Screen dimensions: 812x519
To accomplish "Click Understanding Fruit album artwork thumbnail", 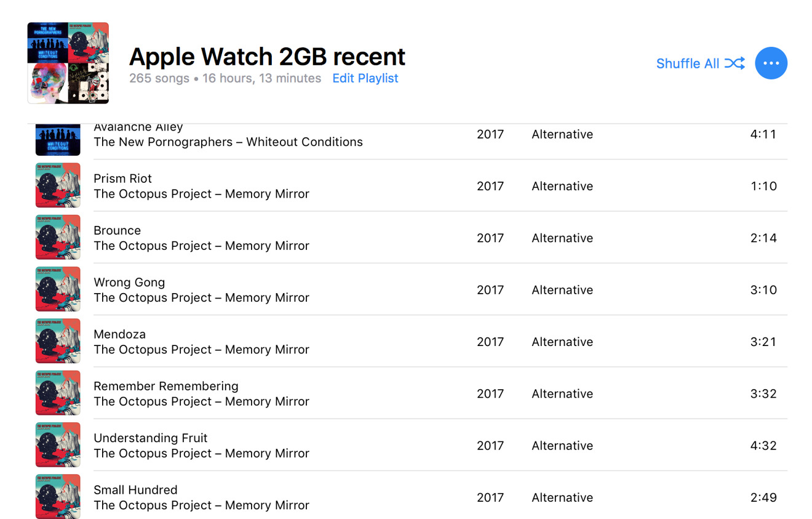I will tap(58, 445).
